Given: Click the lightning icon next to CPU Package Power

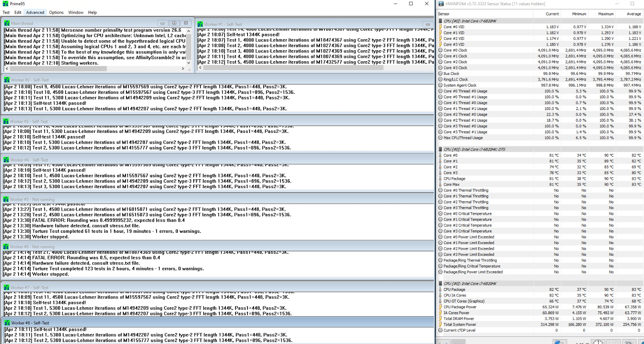Looking at the screenshot, I should tap(440, 307).
